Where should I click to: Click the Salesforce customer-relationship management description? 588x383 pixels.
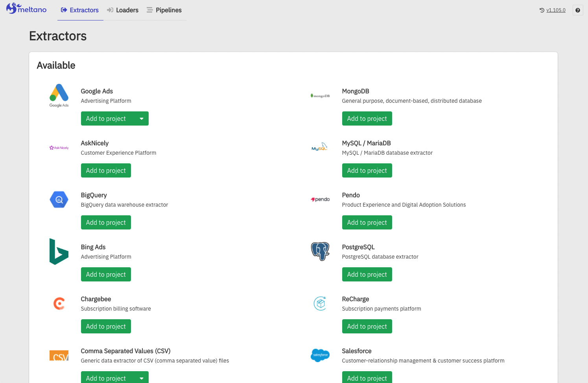click(423, 361)
